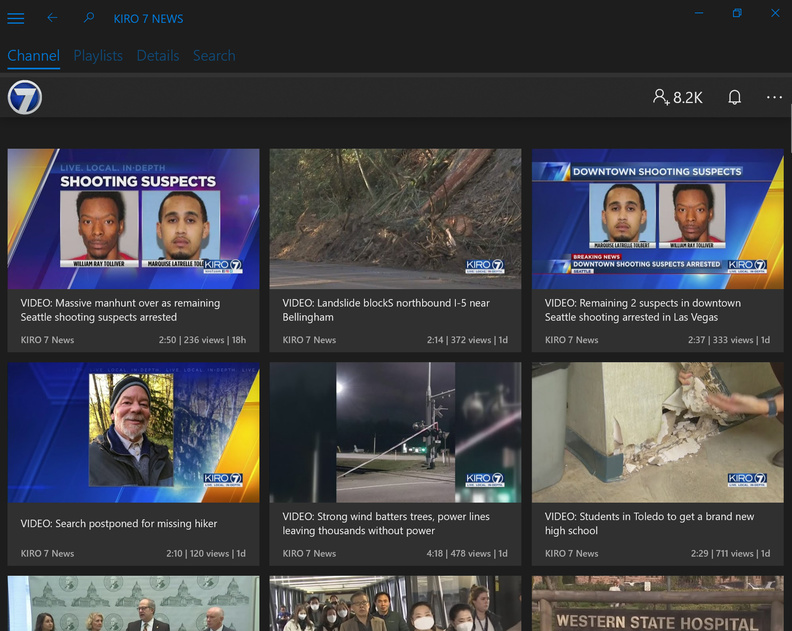Open title 'Strong wind batters trees, power lines'
The height and width of the screenshot is (631, 792).
click(386, 523)
